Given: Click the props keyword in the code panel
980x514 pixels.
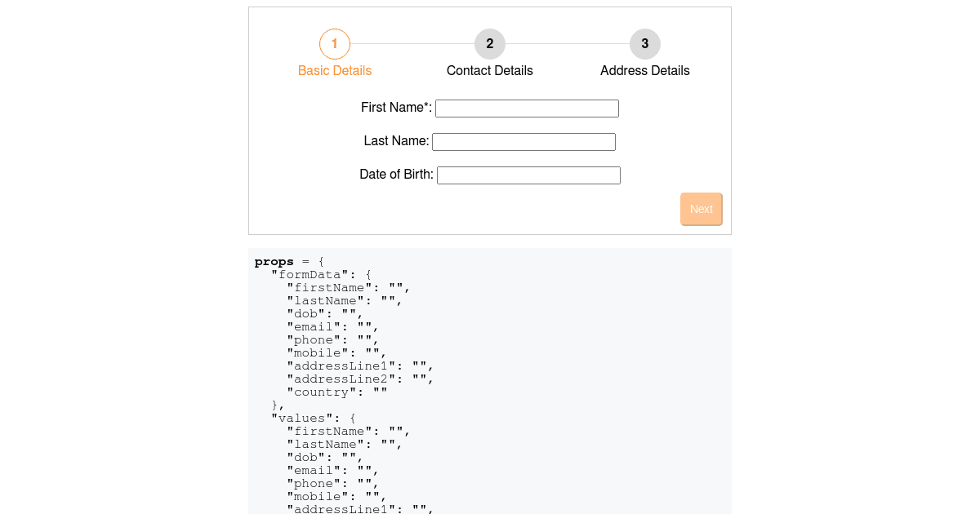Looking at the screenshot, I should [272, 261].
